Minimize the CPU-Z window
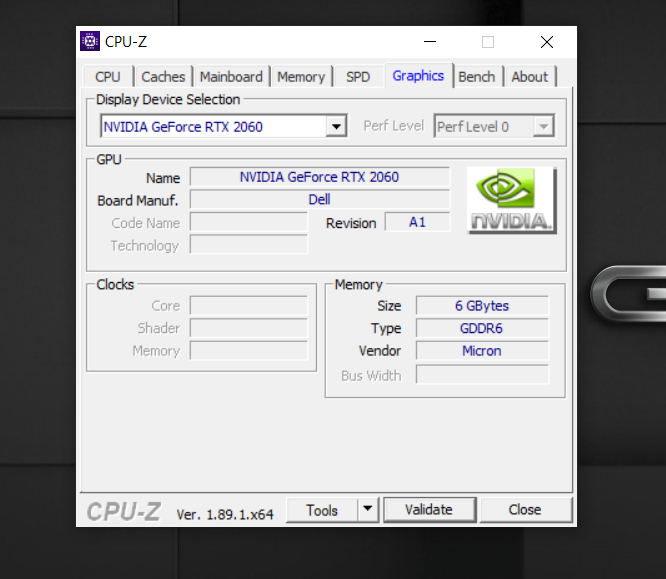This screenshot has width=666, height=579. pyautogui.click(x=430, y=42)
